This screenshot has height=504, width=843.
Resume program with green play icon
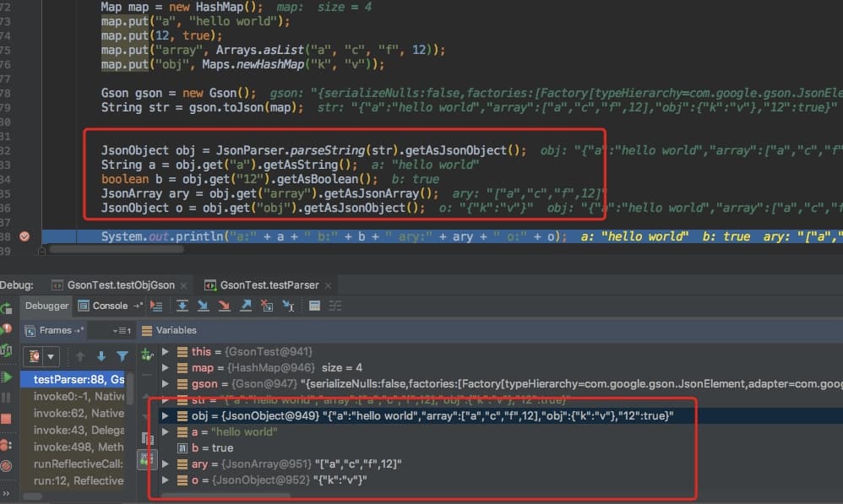pyautogui.click(x=7, y=376)
